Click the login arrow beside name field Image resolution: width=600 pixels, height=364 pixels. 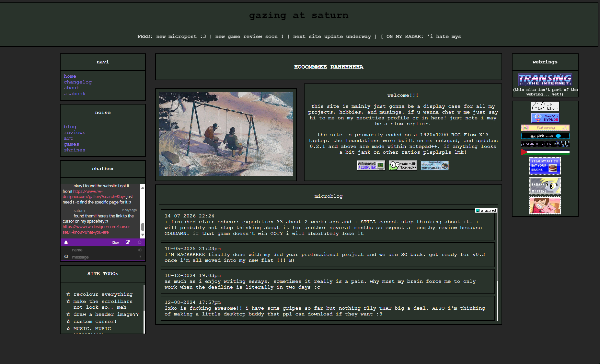pos(140,250)
